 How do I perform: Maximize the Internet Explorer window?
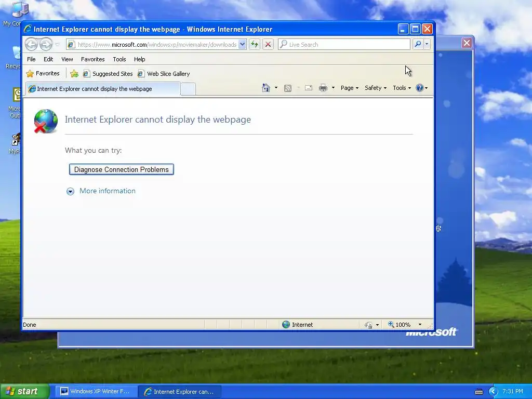[415, 29]
